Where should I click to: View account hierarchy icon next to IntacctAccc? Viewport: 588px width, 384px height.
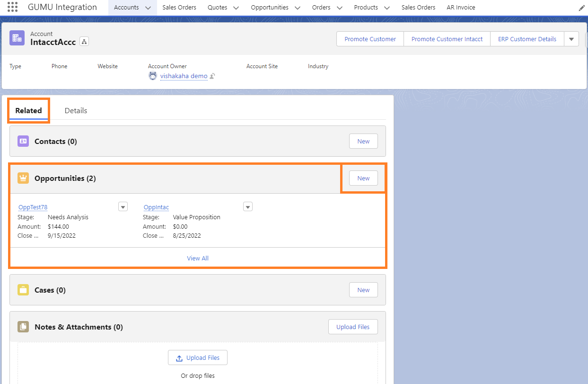point(84,42)
